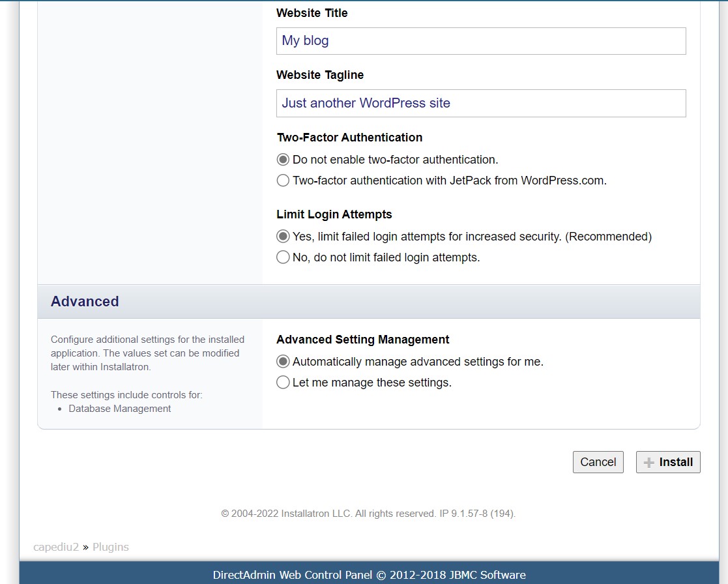Viewport: 728px width, 584px height.
Task: Click the Database Management list item
Action: [120, 409]
